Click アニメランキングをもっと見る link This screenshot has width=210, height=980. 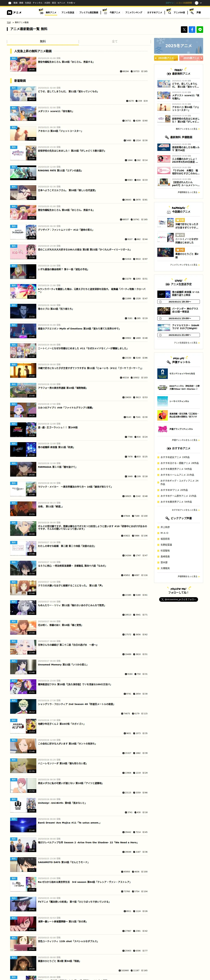point(185,265)
